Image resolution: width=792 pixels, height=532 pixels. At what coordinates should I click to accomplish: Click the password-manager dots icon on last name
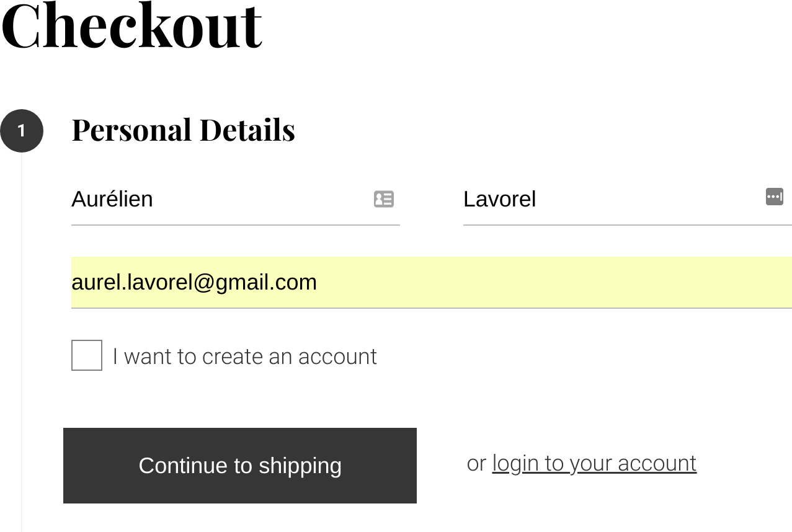point(775,197)
